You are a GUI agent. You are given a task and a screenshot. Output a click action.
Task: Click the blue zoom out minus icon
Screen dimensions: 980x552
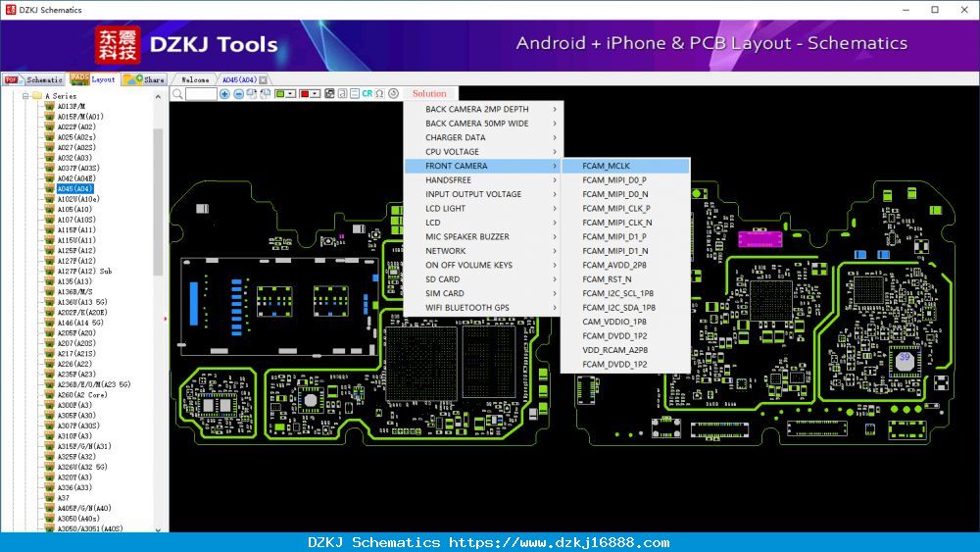239,94
